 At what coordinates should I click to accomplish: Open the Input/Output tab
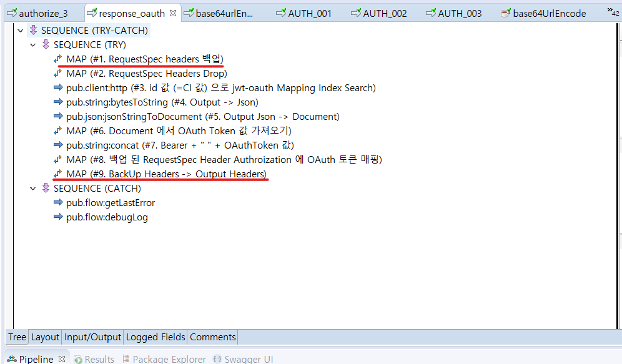(x=92, y=337)
